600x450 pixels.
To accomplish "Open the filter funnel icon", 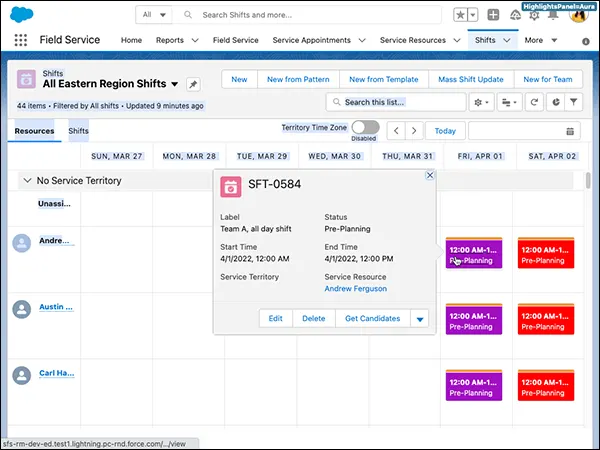I will click(x=574, y=102).
